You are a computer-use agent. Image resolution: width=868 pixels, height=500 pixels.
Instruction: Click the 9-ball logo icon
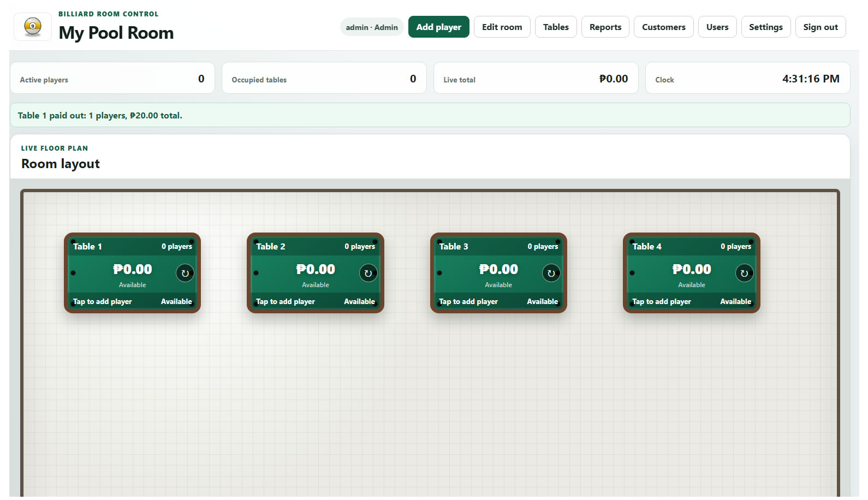[x=33, y=27]
